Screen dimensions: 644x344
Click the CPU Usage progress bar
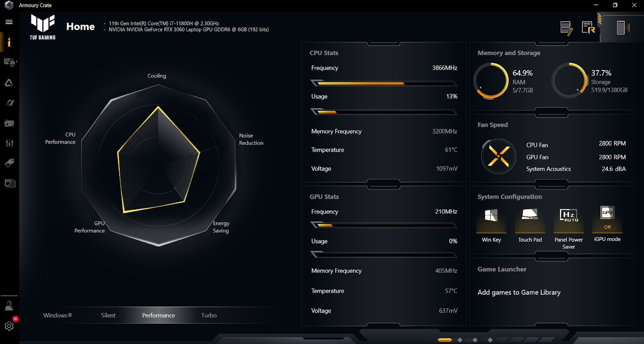pos(384,111)
